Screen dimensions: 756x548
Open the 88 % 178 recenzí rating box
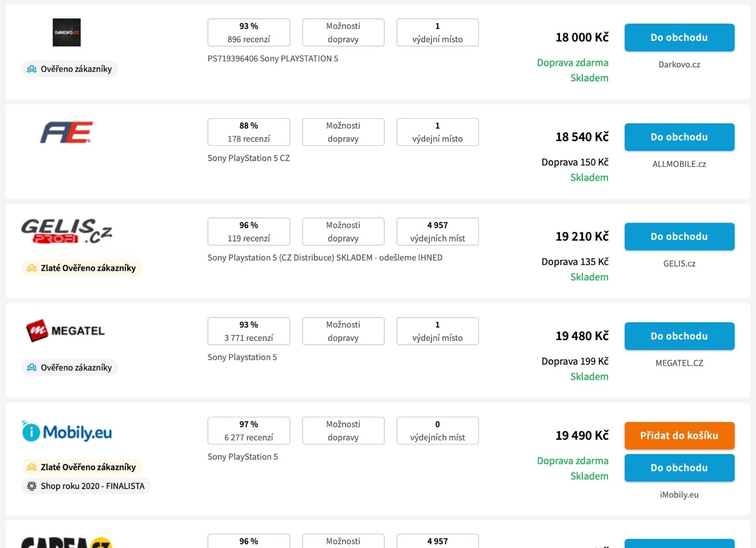coord(249,132)
